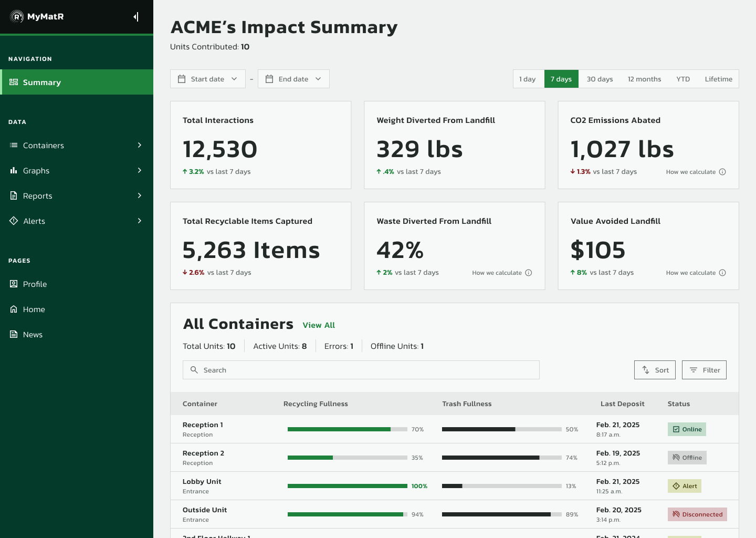This screenshot has height=538, width=756.
Task: Click Lobby Unit recycling fullness bar
Action: click(x=348, y=486)
